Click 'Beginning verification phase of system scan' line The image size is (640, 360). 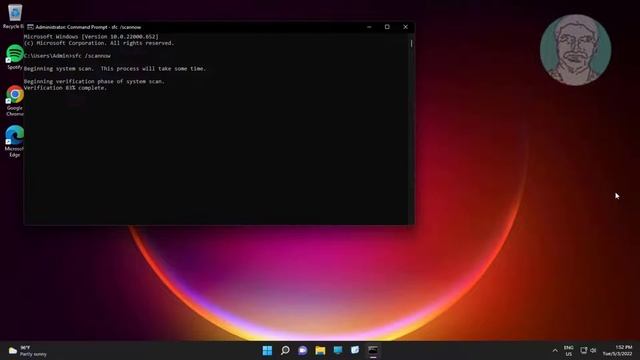pyautogui.click(x=94, y=81)
